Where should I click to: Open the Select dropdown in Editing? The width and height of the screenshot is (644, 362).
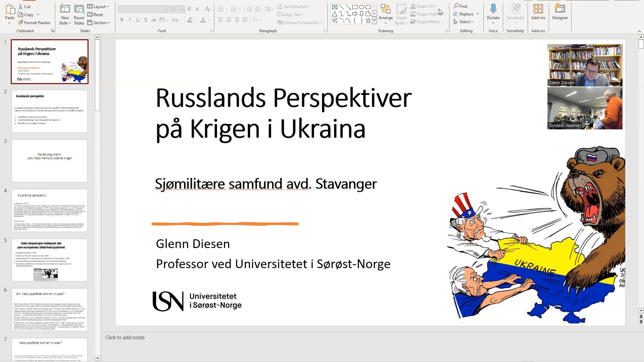coord(463,21)
